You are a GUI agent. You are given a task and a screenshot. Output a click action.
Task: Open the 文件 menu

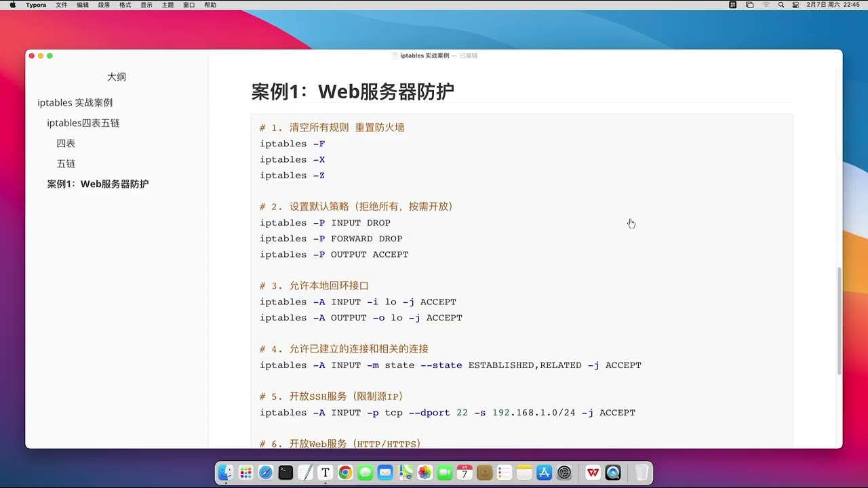61,5
